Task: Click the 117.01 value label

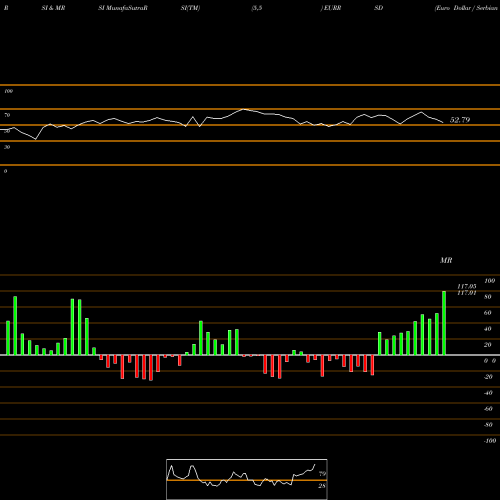Action: [x=467, y=293]
